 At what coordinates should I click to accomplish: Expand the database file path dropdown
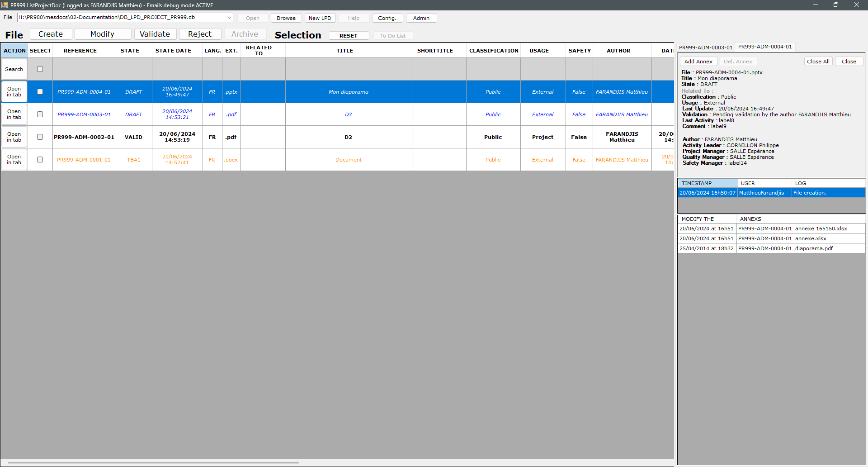229,18
